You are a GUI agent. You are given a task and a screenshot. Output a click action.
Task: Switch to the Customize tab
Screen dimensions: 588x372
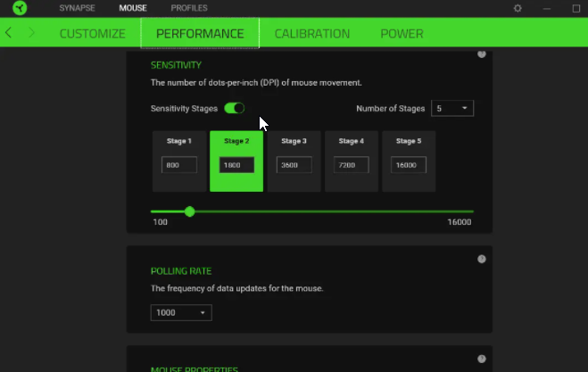click(x=92, y=34)
